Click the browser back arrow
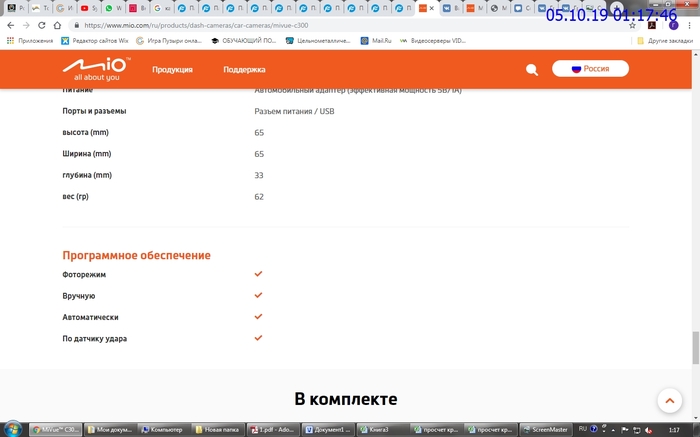 10,25
